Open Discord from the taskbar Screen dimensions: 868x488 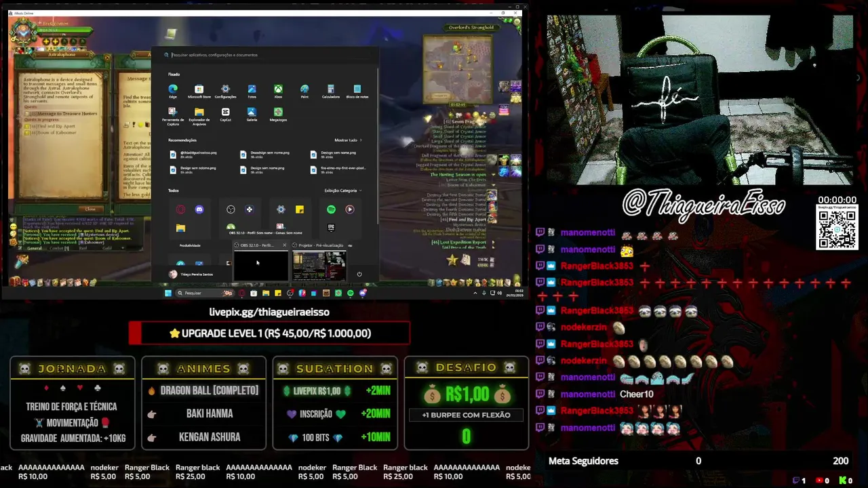tap(363, 293)
